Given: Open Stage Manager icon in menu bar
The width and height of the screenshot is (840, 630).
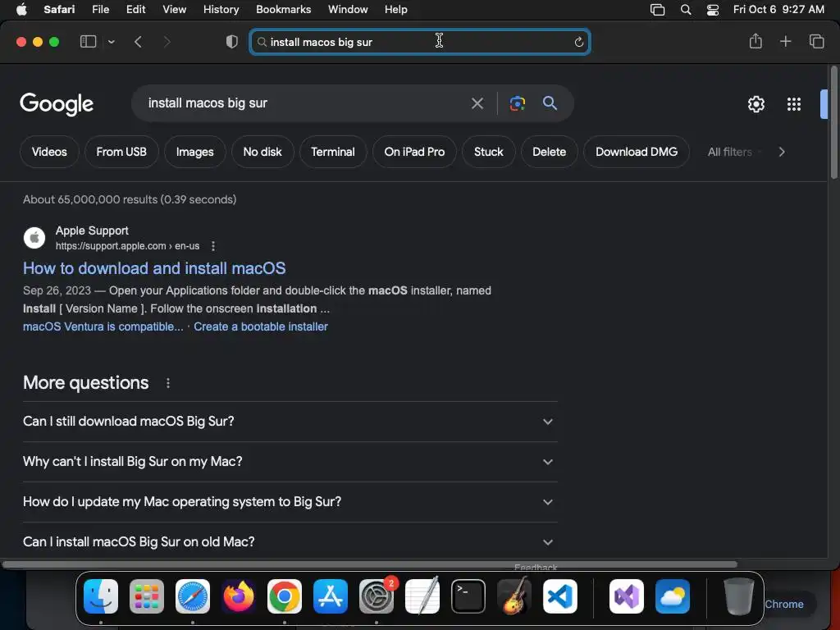Looking at the screenshot, I should pos(657,10).
